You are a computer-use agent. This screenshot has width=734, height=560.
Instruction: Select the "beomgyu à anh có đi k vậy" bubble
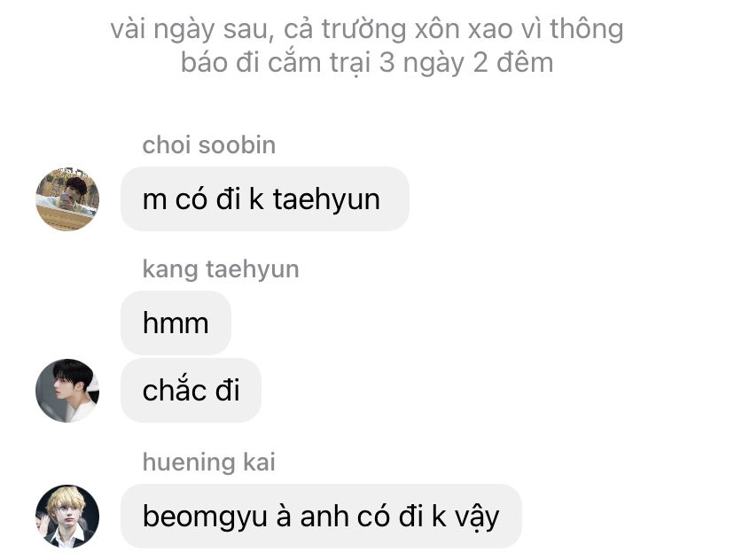[321, 516]
